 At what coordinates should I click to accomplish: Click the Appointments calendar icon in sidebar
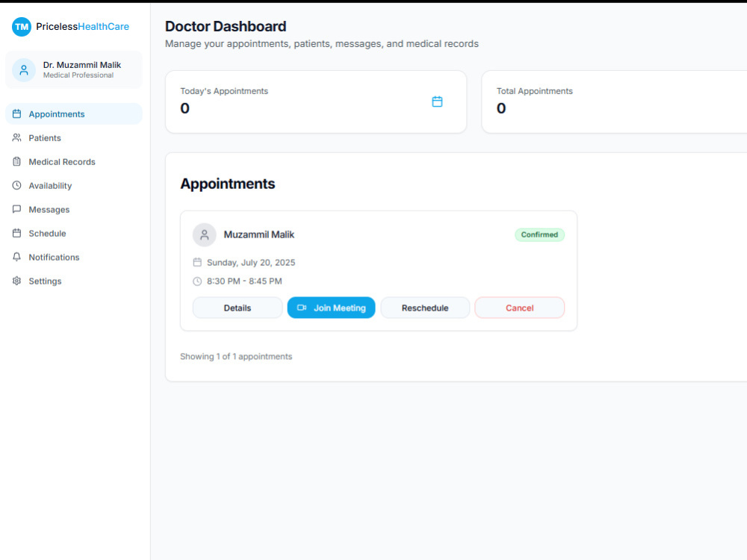point(16,113)
